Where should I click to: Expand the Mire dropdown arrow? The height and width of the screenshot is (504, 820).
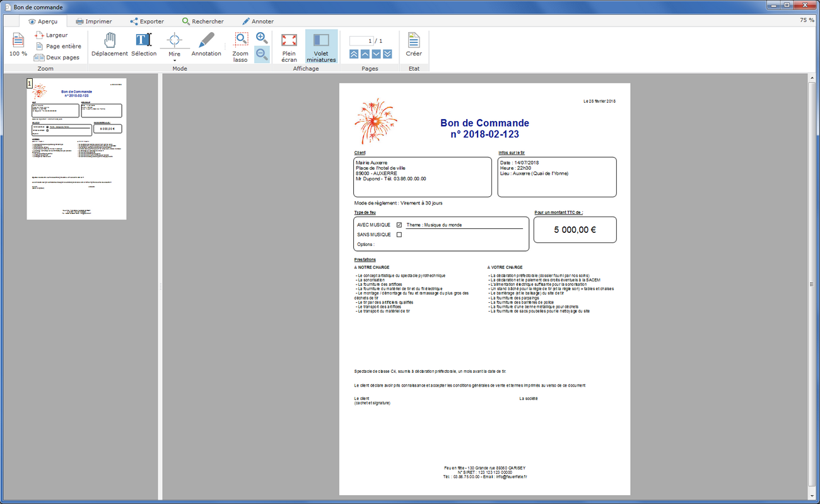(175, 61)
